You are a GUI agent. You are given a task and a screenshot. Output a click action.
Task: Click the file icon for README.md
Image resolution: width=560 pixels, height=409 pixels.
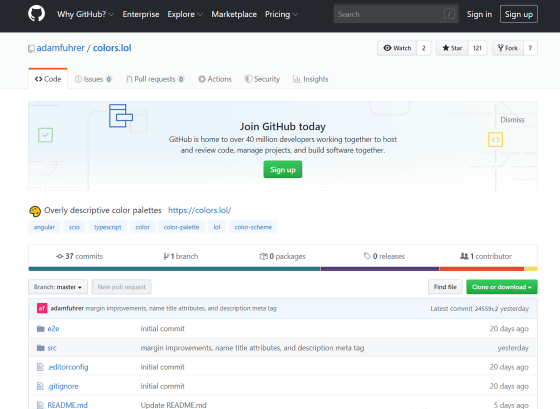click(40, 405)
